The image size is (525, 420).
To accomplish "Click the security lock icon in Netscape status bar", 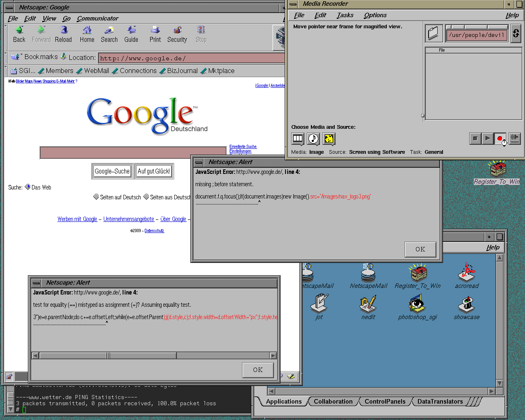I will pos(9,377).
